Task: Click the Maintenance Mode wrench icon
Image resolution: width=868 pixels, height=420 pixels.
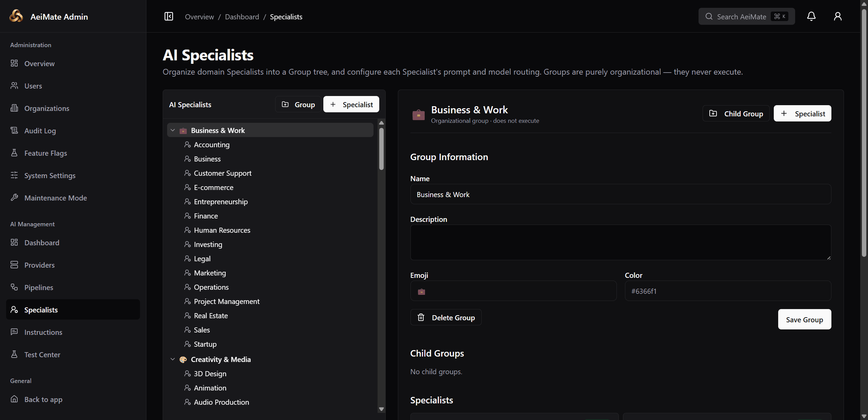Action: [x=14, y=197]
